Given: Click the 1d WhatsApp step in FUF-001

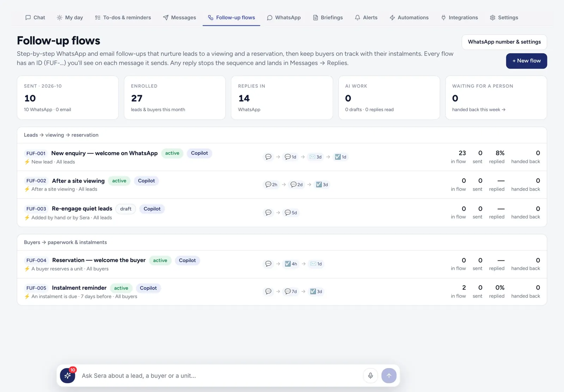Looking at the screenshot, I should point(290,157).
